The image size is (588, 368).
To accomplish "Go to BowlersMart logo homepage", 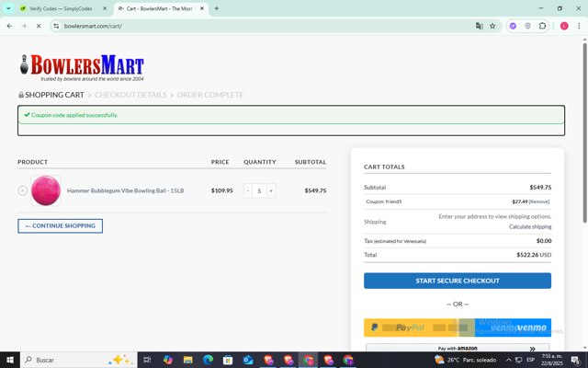I will (x=82, y=67).
